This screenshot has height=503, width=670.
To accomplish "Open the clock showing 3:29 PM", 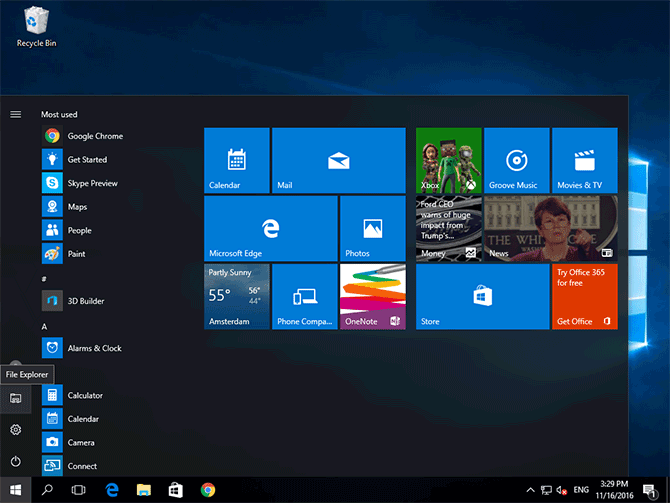I will point(614,490).
